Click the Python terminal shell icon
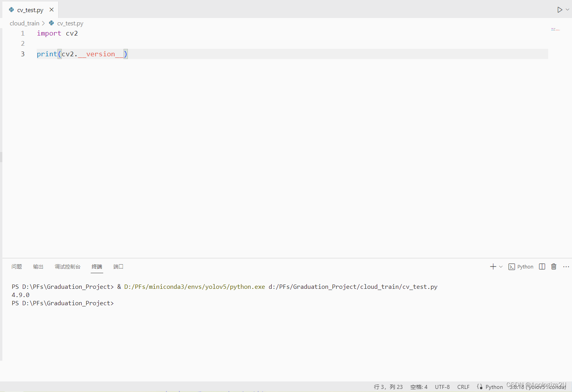 (x=511, y=267)
